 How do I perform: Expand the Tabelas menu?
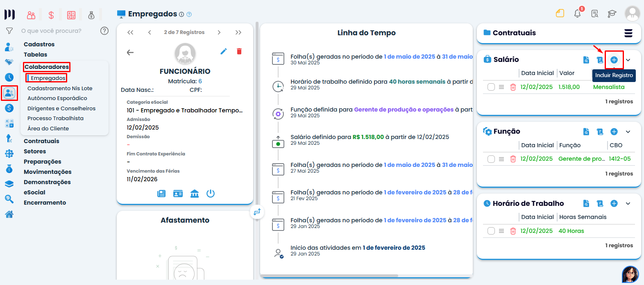(x=35, y=55)
